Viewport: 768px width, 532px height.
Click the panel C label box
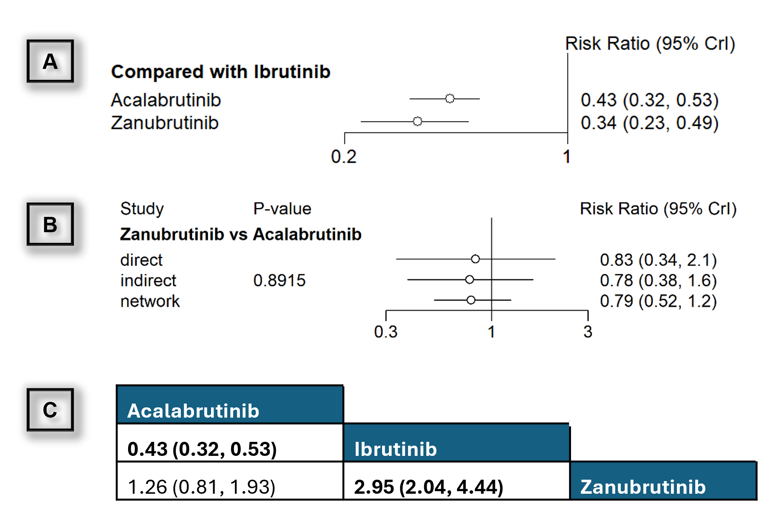(x=50, y=410)
